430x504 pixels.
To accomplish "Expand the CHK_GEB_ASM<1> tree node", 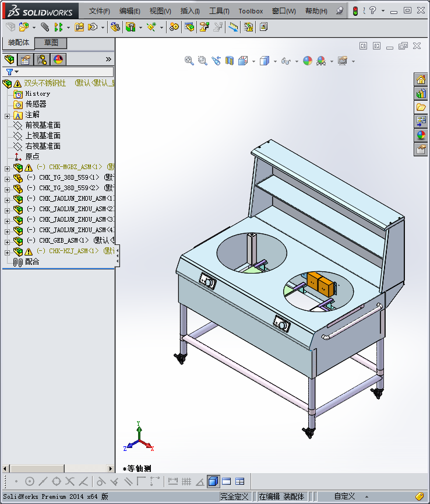I will (8, 242).
